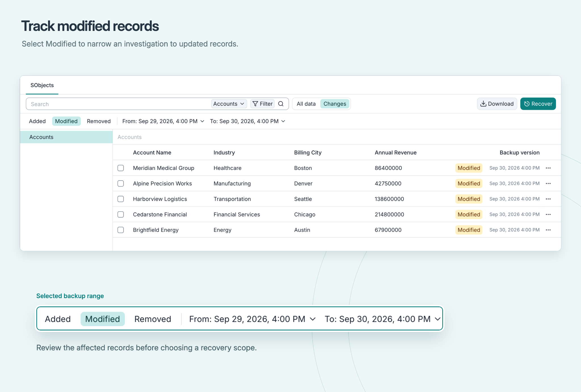Click the Filter button
The width and height of the screenshot is (581, 392).
(x=262, y=104)
